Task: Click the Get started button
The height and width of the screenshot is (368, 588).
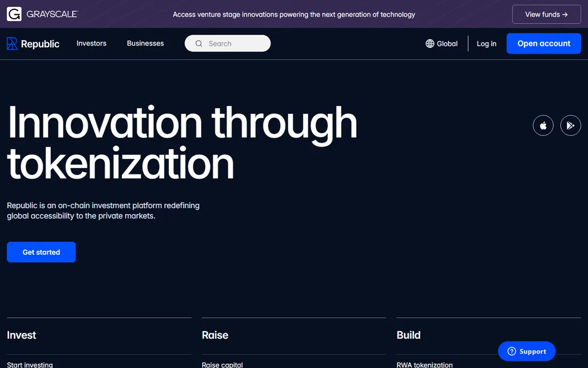Action: point(41,252)
